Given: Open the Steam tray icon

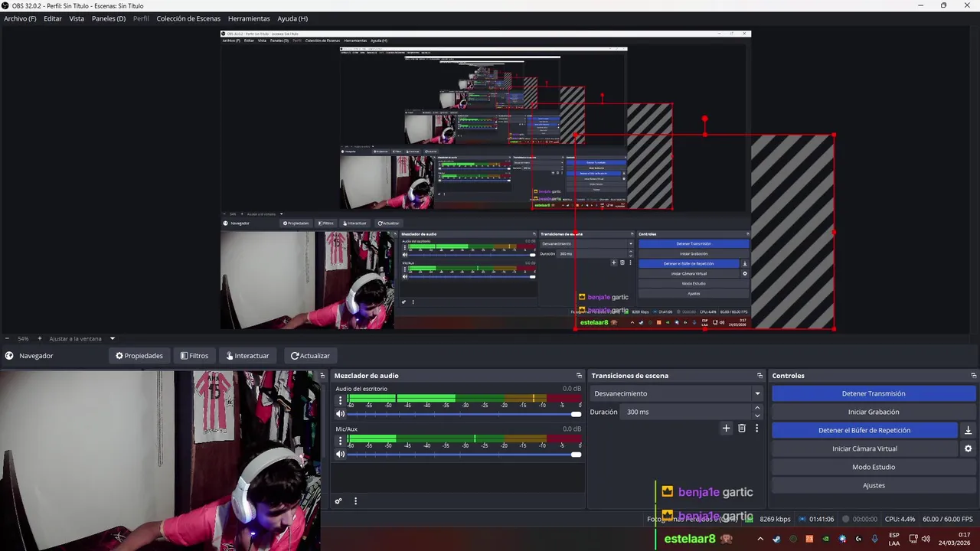Looking at the screenshot, I should (x=776, y=539).
